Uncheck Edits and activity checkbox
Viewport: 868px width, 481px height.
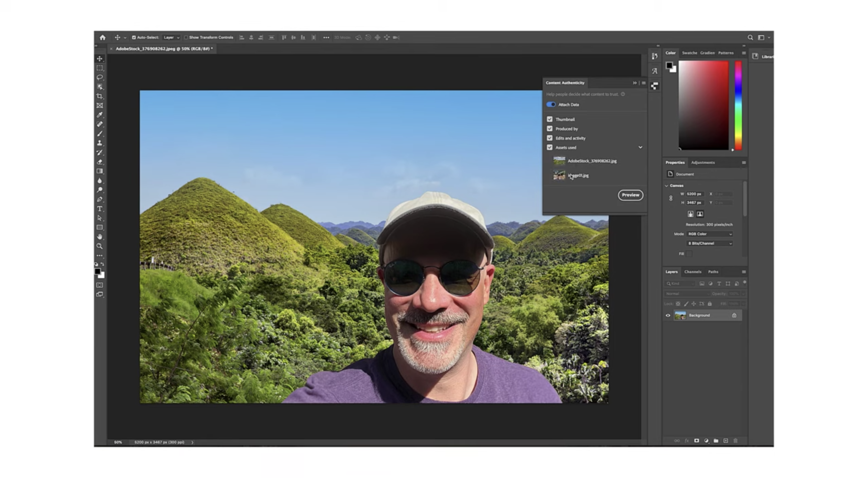point(550,138)
